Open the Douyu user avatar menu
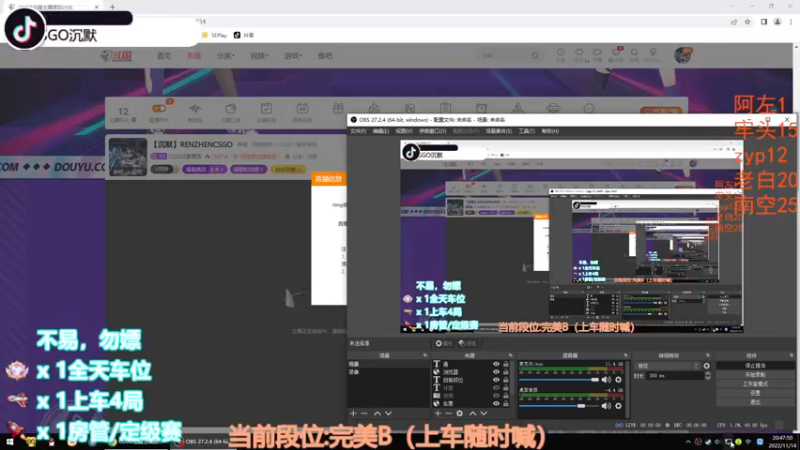The height and width of the screenshot is (450, 800). point(683,55)
